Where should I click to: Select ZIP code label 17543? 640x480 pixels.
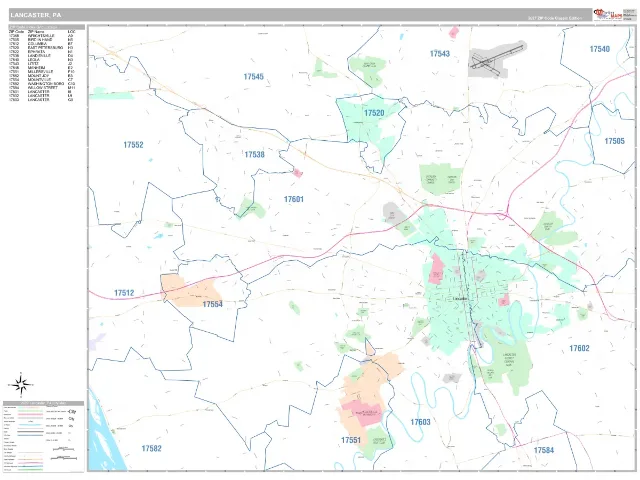440,53
